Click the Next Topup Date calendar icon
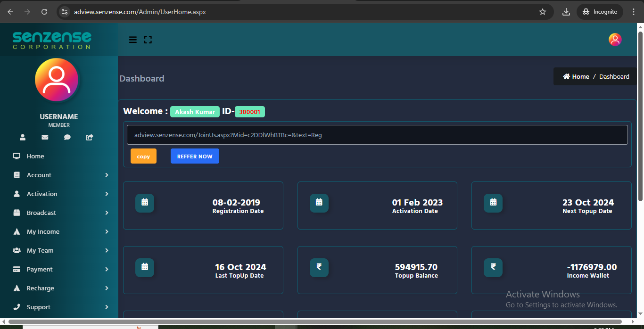This screenshot has height=329, width=644. pyautogui.click(x=493, y=203)
